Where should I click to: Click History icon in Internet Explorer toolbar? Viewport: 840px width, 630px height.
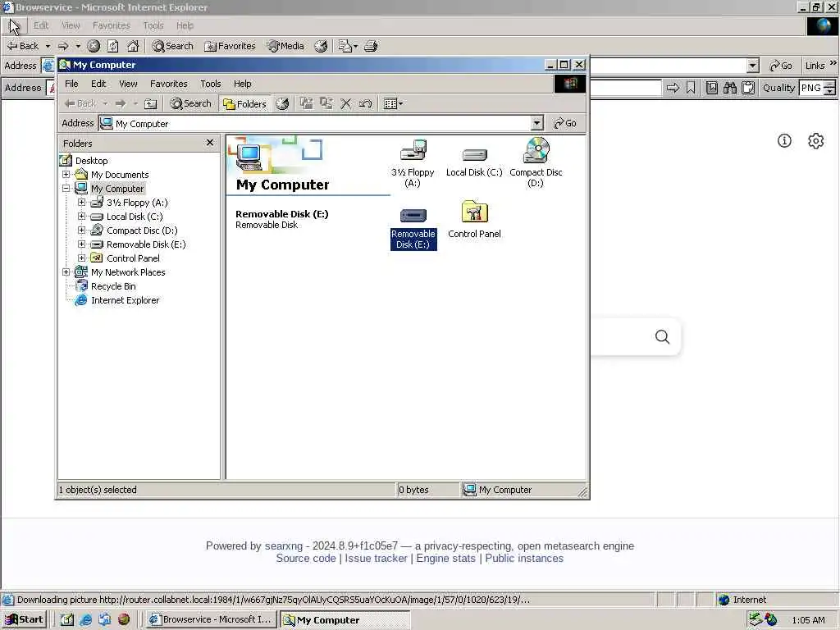point(321,46)
